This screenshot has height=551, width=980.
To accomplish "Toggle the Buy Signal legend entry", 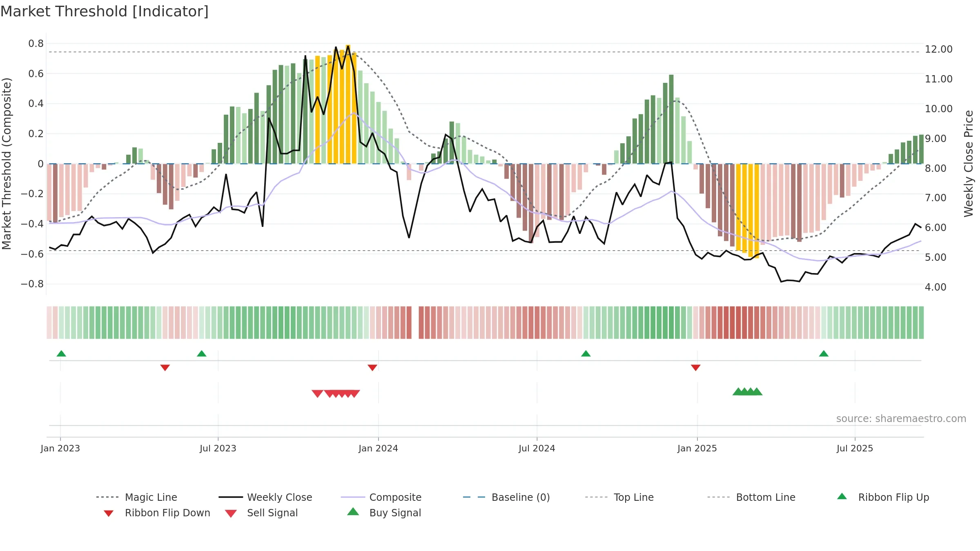I will (384, 513).
